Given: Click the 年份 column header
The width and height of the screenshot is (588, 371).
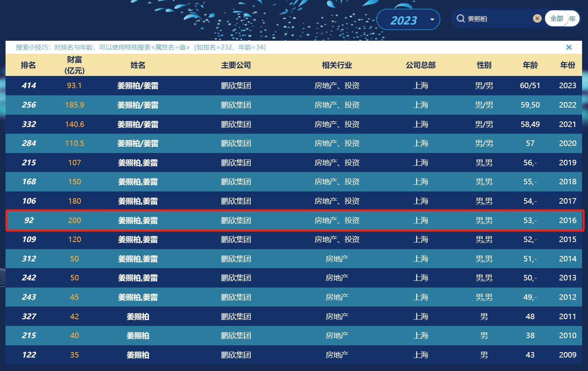Looking at the screenshot, I should click(567, 65).
